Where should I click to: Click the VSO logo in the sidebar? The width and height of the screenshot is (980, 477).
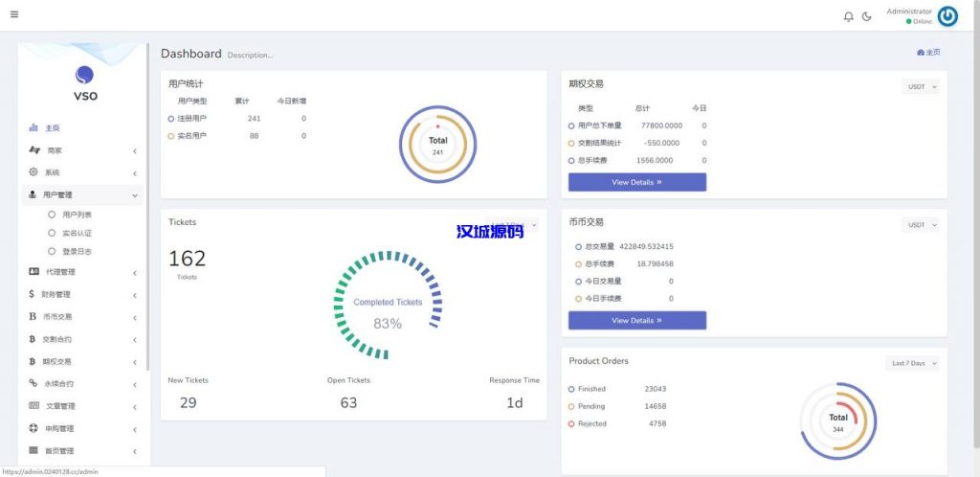pyautogui.click(x=85, y=83)
